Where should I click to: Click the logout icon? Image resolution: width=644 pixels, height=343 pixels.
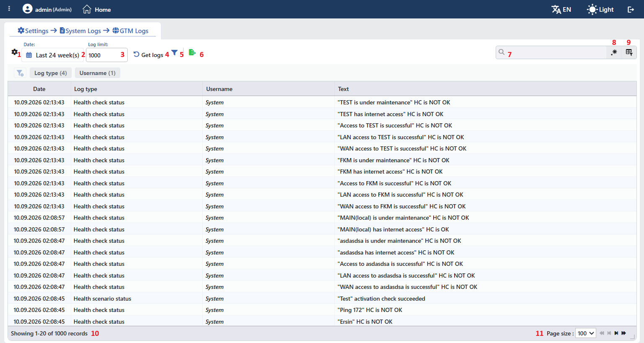click(631, 9)
